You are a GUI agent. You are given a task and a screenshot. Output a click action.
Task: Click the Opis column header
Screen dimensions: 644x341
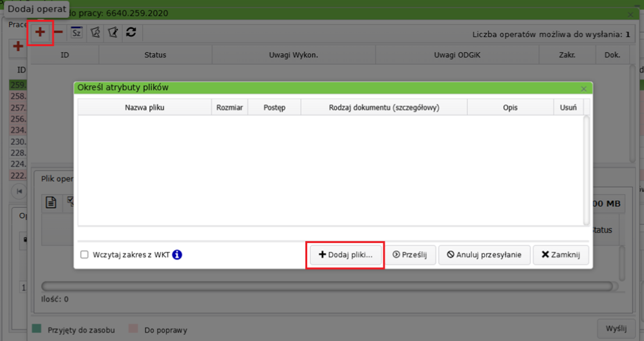(x=510, y=108)
